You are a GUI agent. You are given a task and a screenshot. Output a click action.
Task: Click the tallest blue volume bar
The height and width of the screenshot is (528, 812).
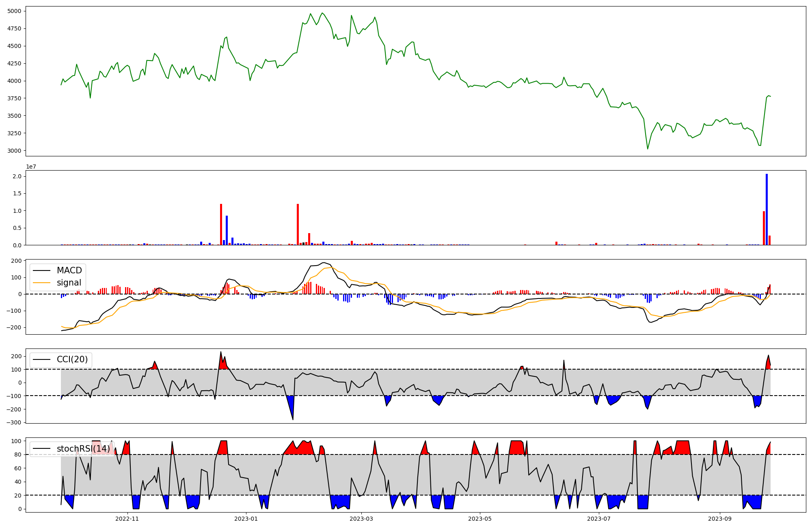(767, 209)
